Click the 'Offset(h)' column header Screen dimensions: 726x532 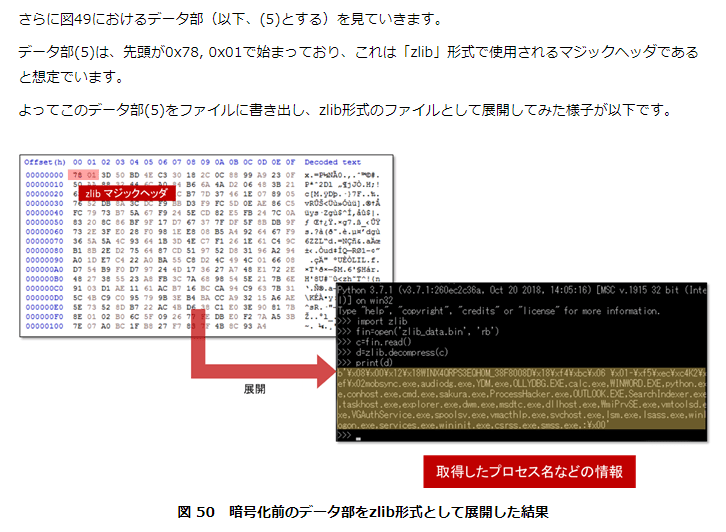(x=44, y=162)
